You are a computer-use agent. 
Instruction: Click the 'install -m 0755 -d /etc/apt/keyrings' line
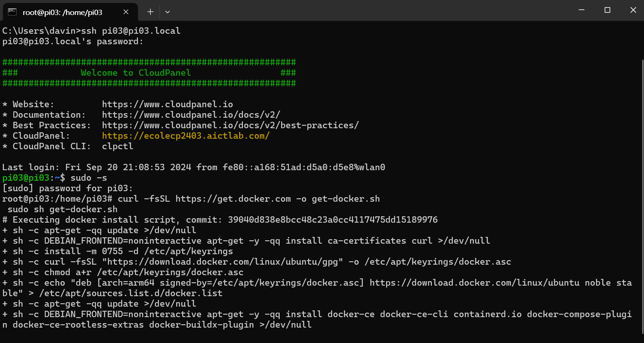coord(118,251)
